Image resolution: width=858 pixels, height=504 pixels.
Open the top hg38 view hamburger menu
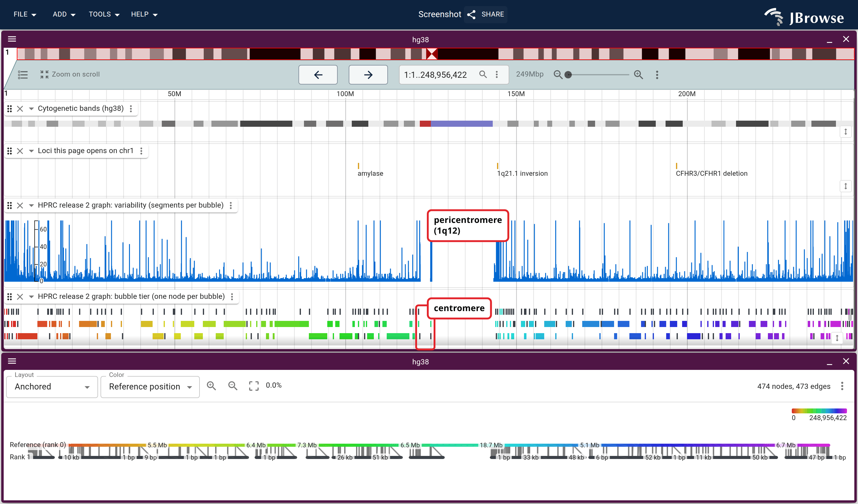12,39
